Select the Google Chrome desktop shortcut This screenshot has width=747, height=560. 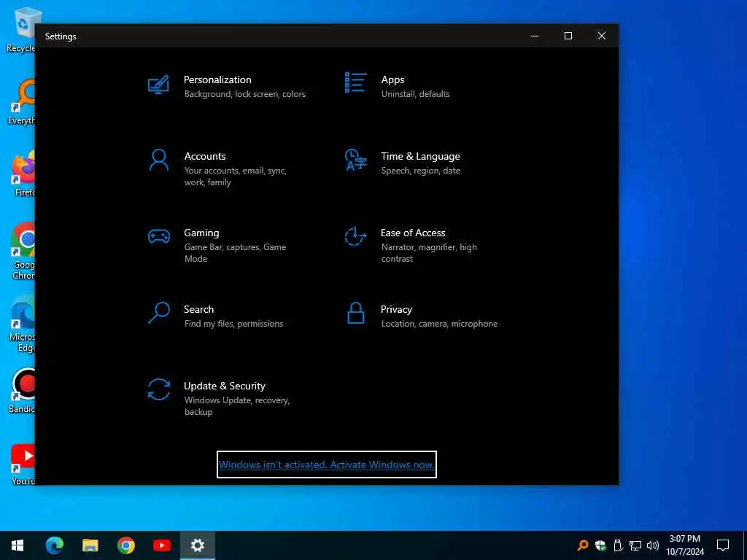21,252
